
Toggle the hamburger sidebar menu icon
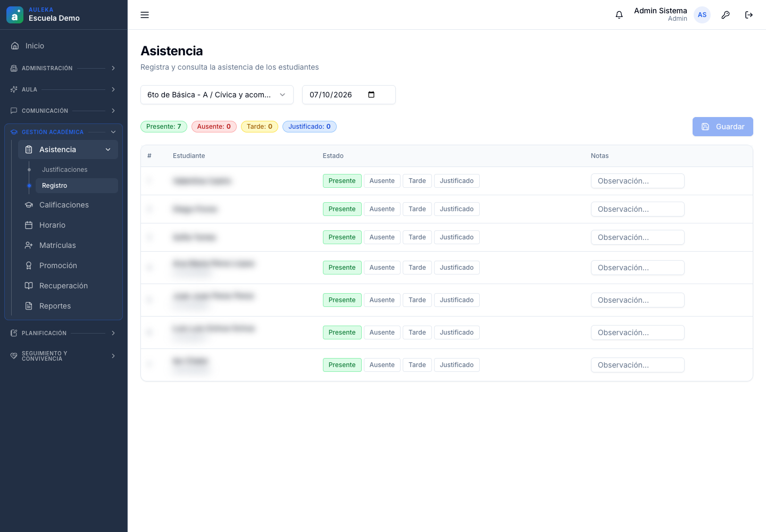pyautogui.click(x=145, y=15)
